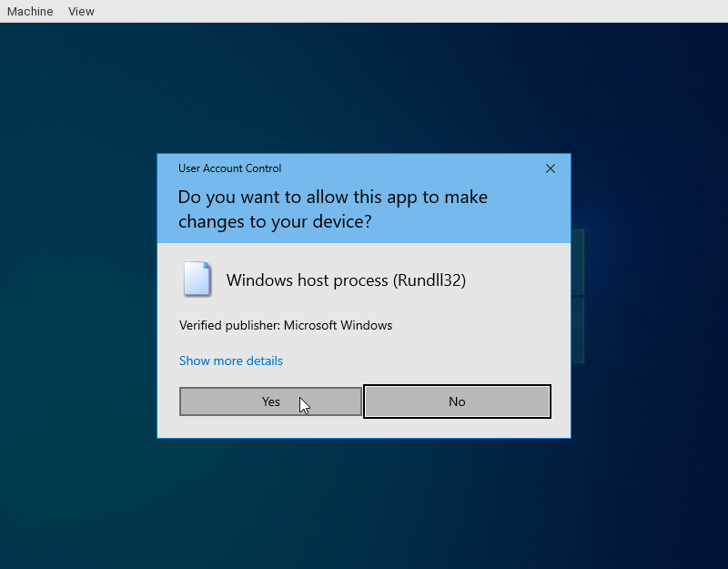Viewport: 728px width, 569px height.
Task: Click the User Account Control title text
Action: 229,168
